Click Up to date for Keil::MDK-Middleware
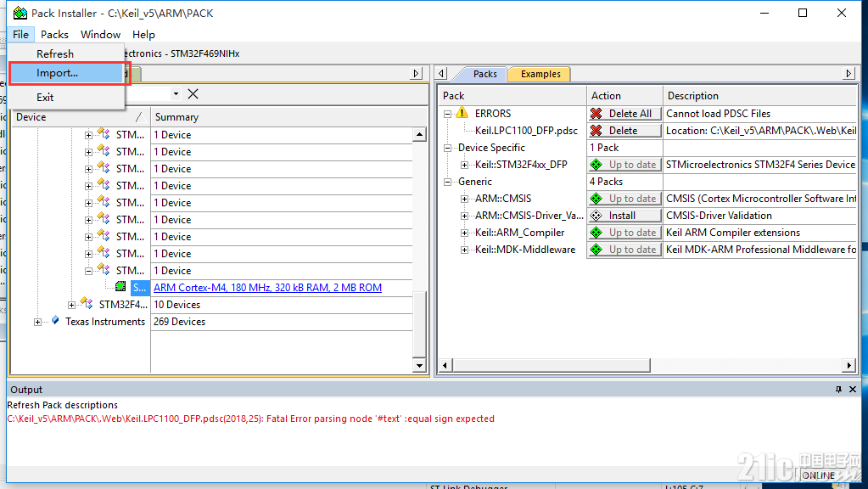Screen dimensions: 868x489 (x=624, y=250)
